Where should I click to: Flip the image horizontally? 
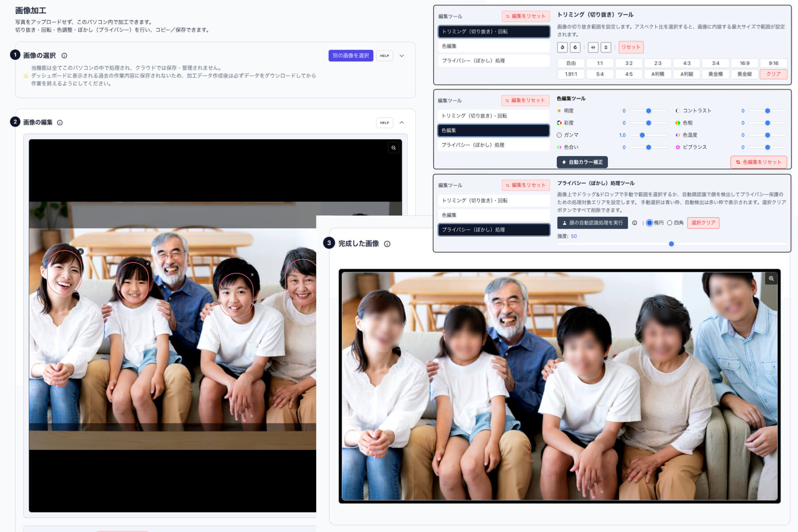point(593,47)
